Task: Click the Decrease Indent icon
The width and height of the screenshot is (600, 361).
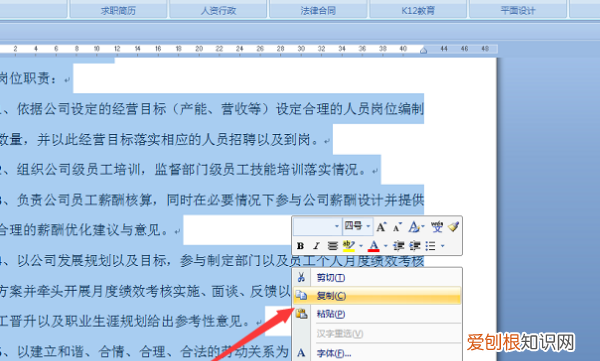Action: tap(398, 246)
